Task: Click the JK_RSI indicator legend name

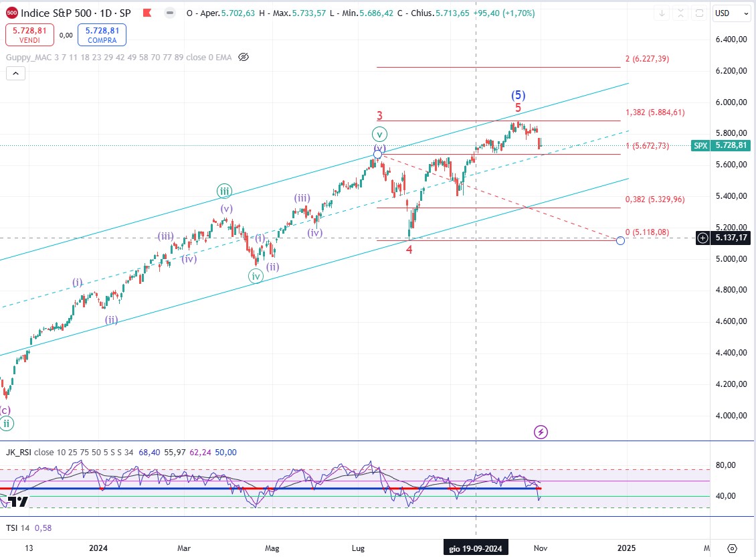Action: point(19,453)
